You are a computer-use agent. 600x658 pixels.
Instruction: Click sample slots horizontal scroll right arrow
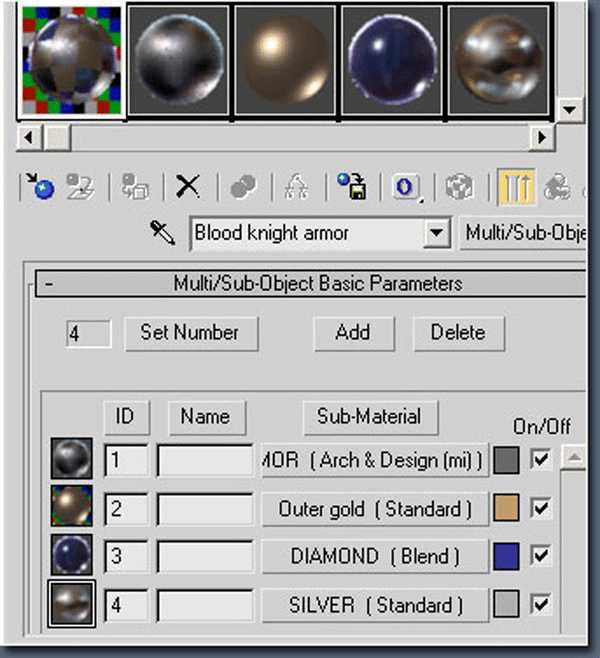click(542, 137)
